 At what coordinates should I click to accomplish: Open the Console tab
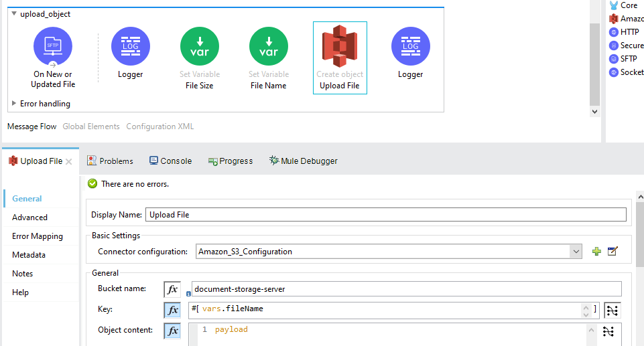pos(170,161)
